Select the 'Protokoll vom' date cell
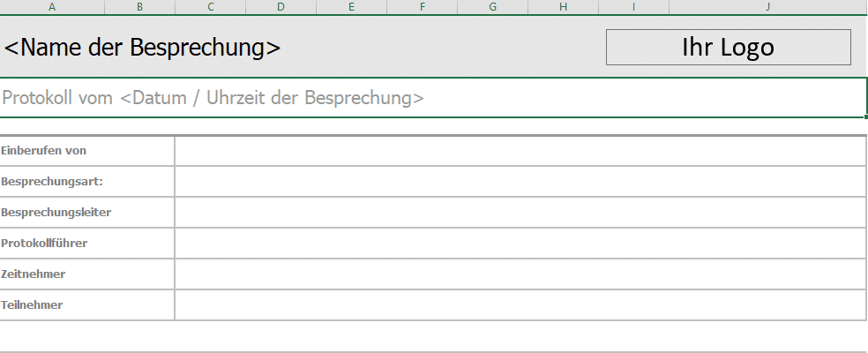Image resolution: width=868 pixels, height=353 pixels. pos(432,97)
